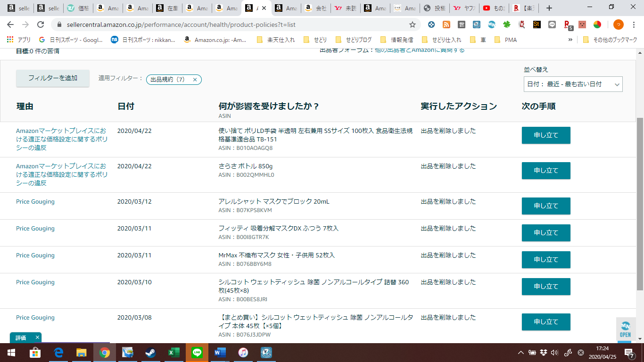
Task: Open Microsoft Edge from the taskbar
Action: [x=58, y=353]
